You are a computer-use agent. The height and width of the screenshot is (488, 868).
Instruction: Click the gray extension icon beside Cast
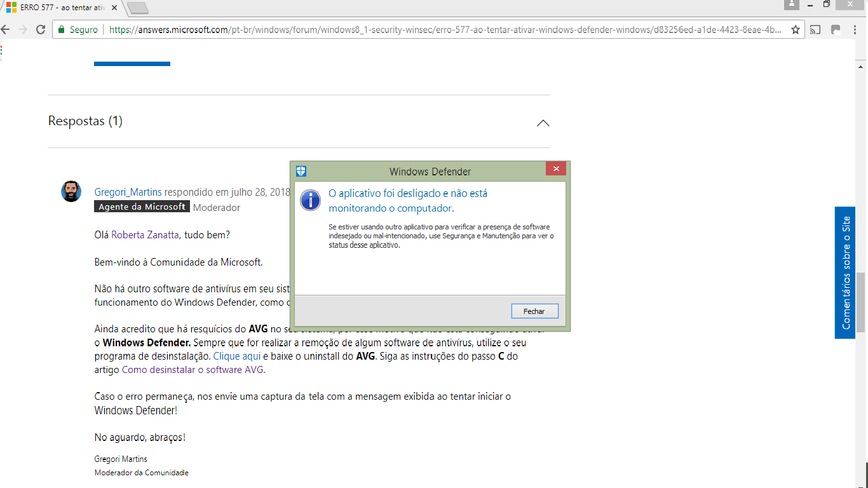click(836, 30)
